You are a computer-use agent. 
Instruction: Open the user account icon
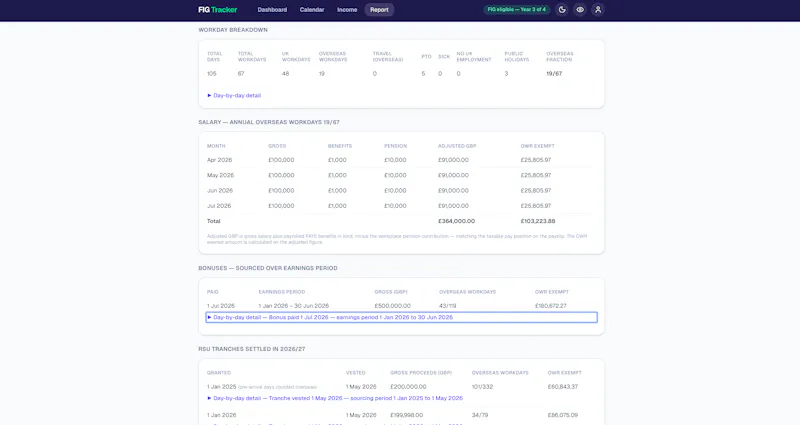coord(598,10)
